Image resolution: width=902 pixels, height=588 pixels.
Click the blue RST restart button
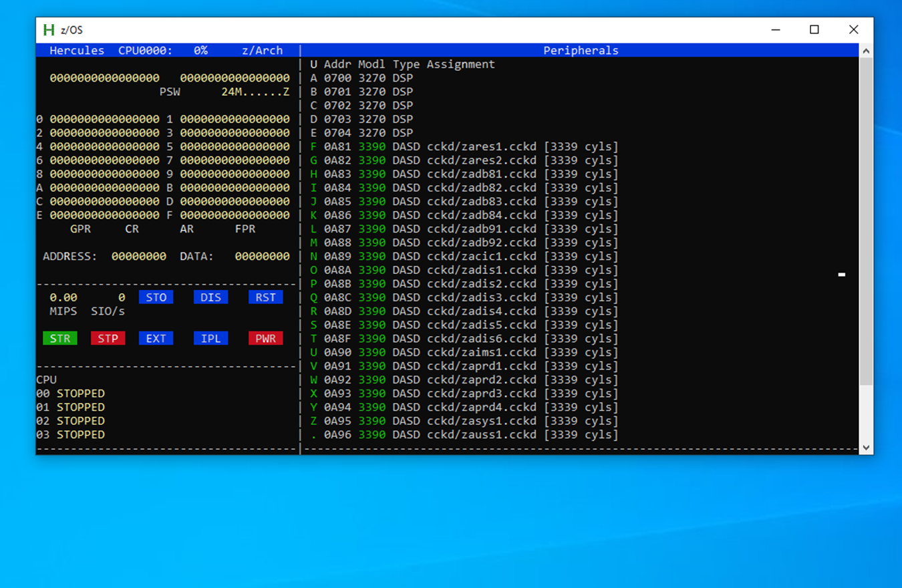tap(265, 297)
